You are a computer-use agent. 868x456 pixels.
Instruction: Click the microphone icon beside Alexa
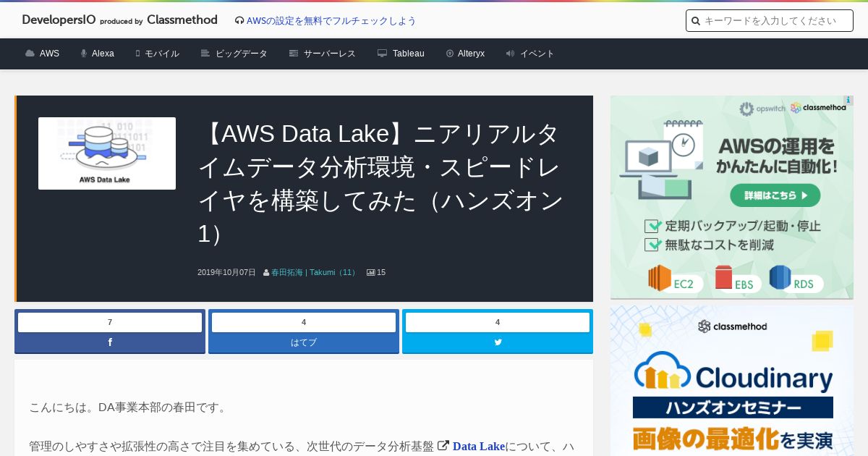84,54
